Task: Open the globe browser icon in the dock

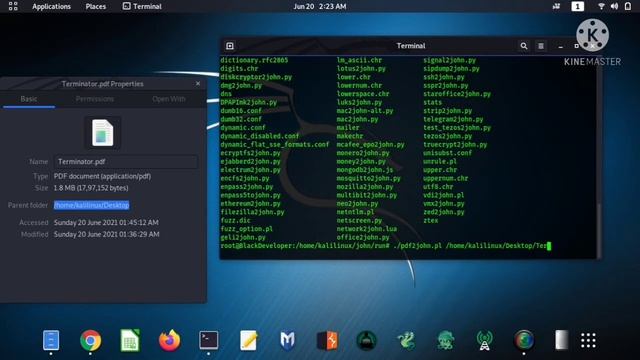Action: click(x=524, y=340)
